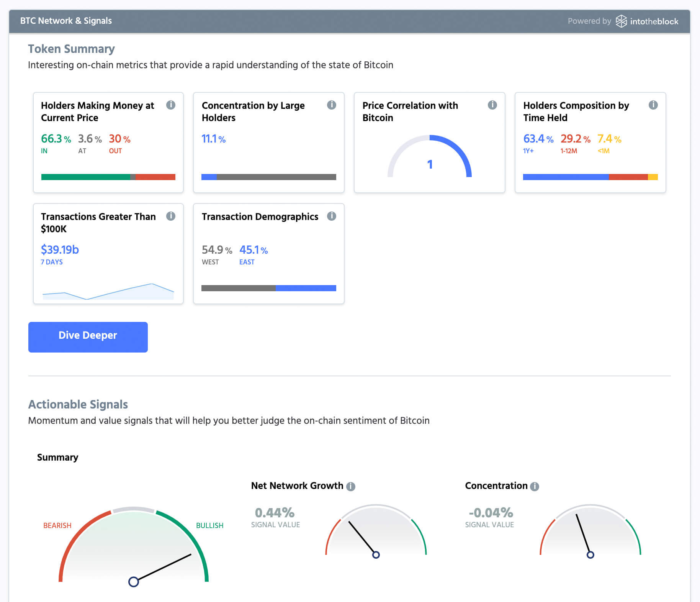Click the info icon on Transaction Demographics card
This screenshot has height=602, width=700.
point(332,216)
